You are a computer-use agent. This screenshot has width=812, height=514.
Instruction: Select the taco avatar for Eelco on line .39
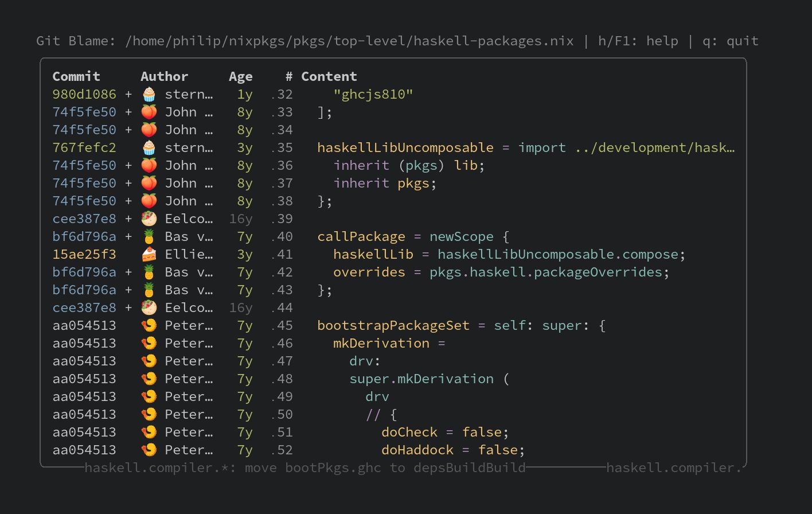coord(149,219)
